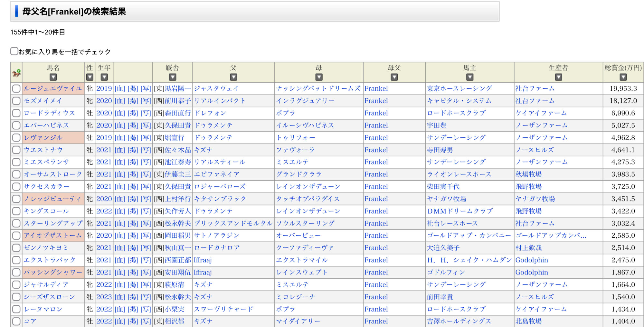The image size is (644, 327).
Task: Open the 血 pedigree icon for キングスコール
Action: point(120,211)
